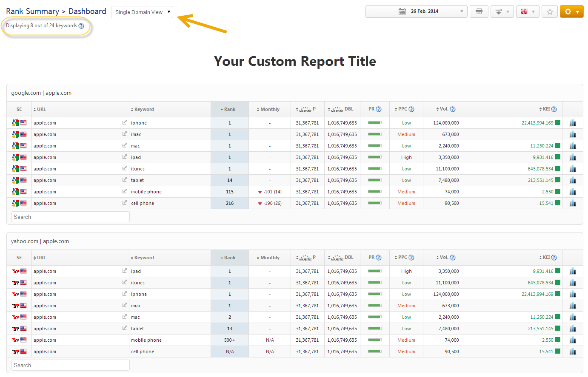Open external link icon for Google imac row

125,134
